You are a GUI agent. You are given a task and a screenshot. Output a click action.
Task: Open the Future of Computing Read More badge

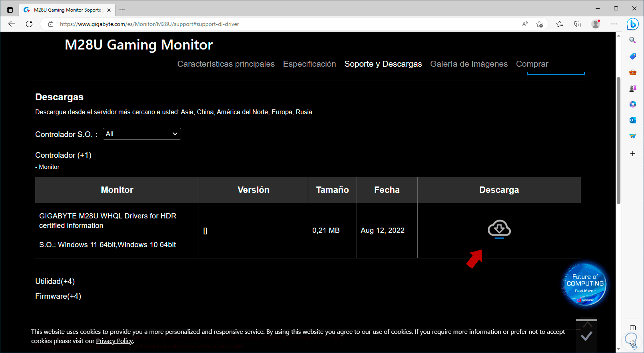pyautogui.click(x=585, y=284)
